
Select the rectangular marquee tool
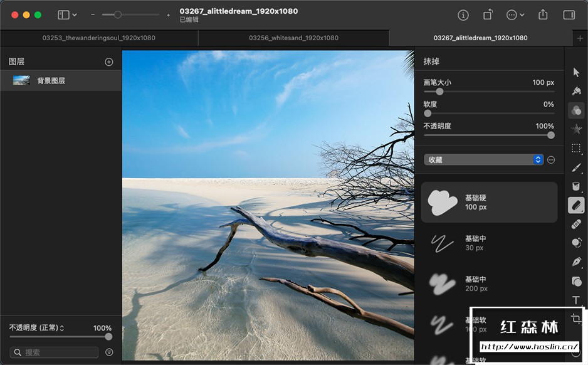576,149
